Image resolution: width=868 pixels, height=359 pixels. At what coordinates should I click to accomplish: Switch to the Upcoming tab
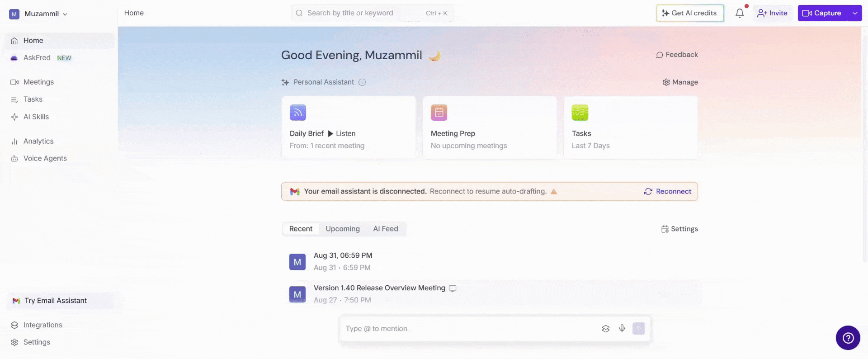click(x=343, y=229)
